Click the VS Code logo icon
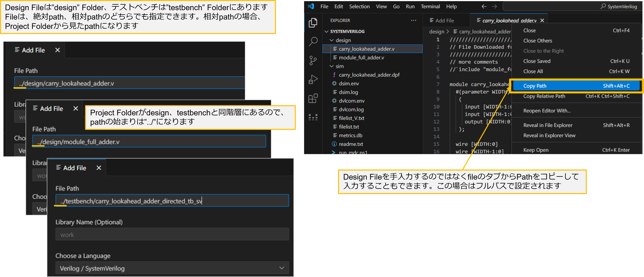The width and height of the screenshot is (644, 277). point(311,6)
